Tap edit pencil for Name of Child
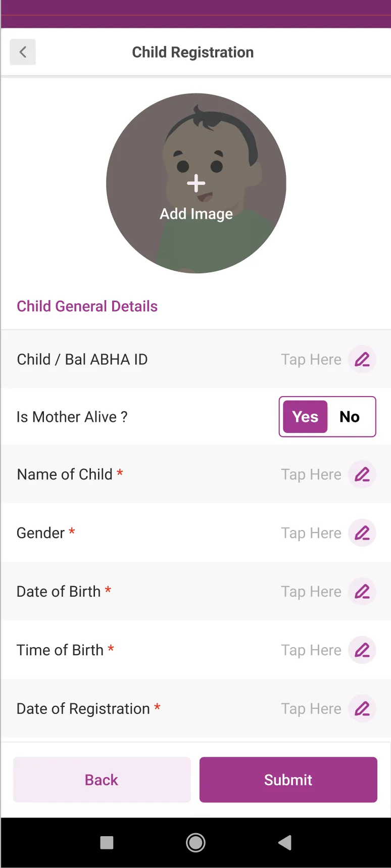Screen dimensions: 391x868 click(362, 474)
